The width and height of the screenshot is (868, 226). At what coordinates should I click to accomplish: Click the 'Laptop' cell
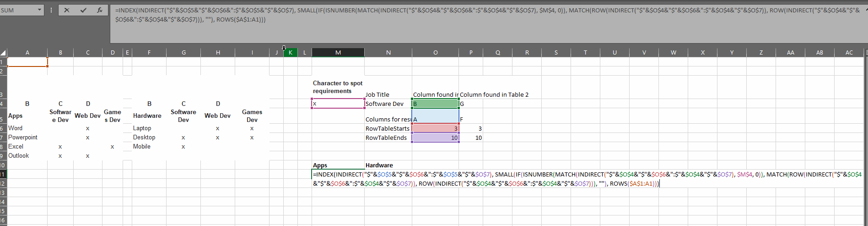(149, 128)
